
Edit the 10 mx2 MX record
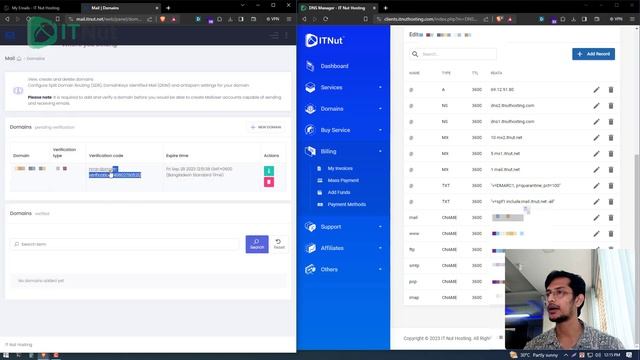596,138
